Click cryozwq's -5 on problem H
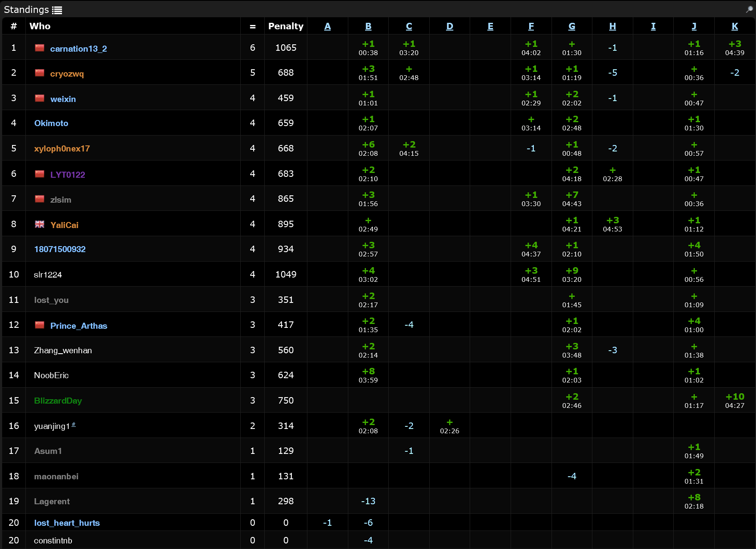 (x=613, y=73)
